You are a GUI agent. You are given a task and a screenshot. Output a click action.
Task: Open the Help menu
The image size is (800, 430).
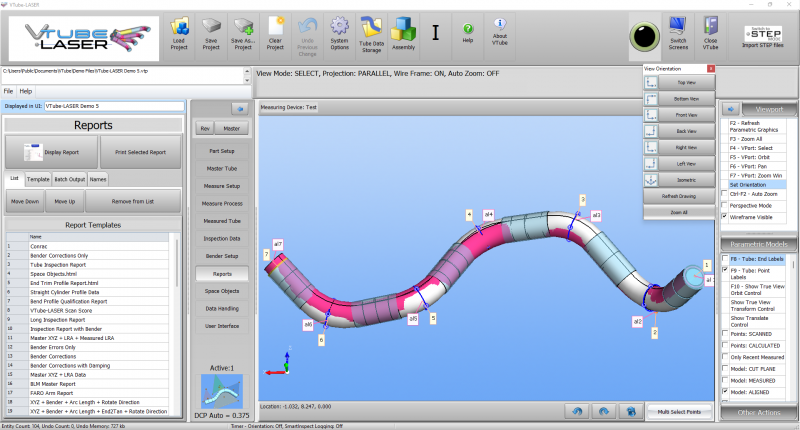[26, 91]
